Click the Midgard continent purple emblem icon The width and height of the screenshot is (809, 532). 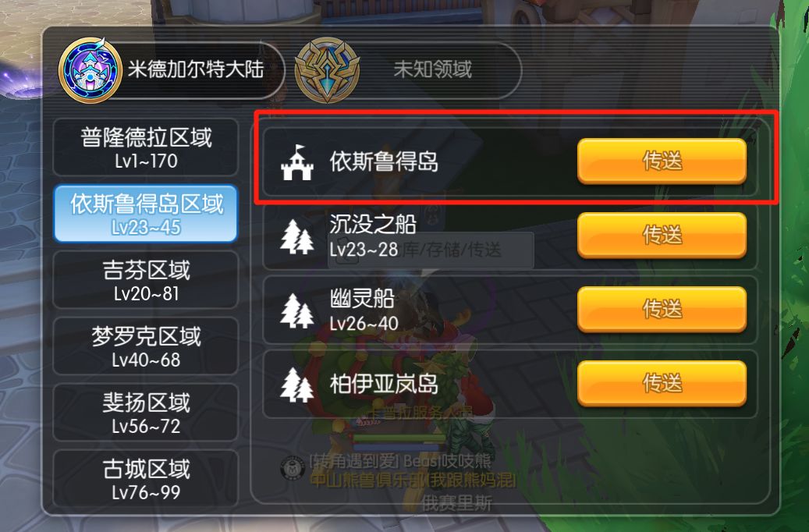[90, 70]
